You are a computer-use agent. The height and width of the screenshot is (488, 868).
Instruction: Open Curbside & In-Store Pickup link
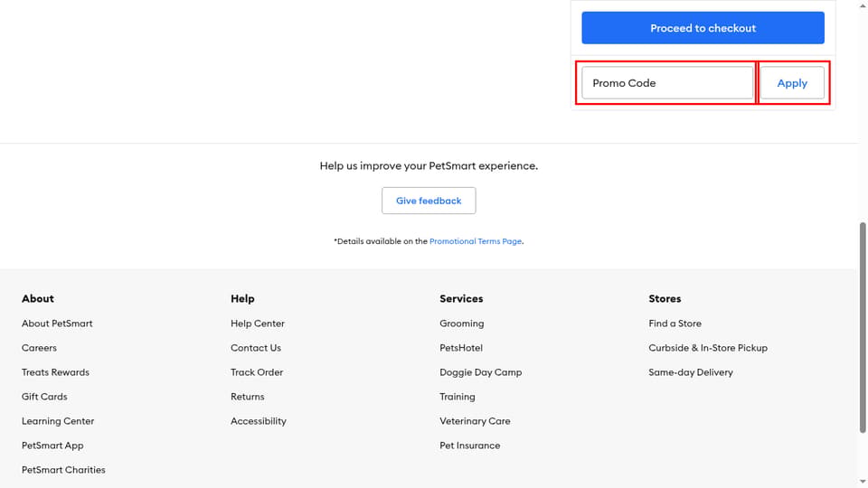708,347
